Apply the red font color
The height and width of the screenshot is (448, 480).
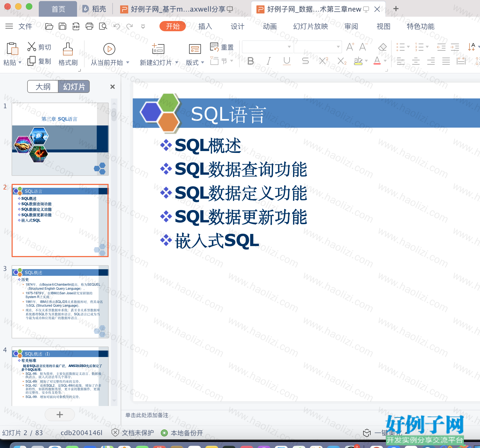pyautogui.click(x=377, y=61)
